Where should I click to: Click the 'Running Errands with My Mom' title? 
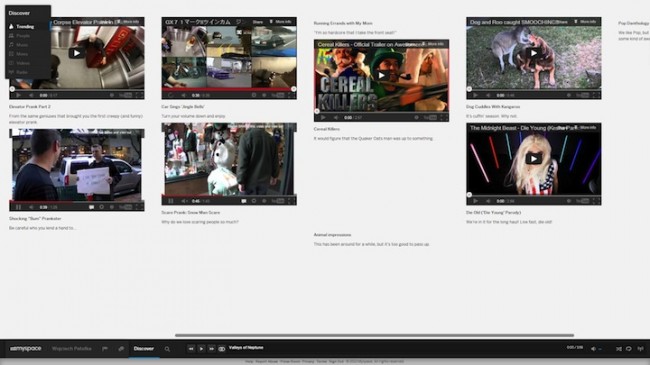343,23
